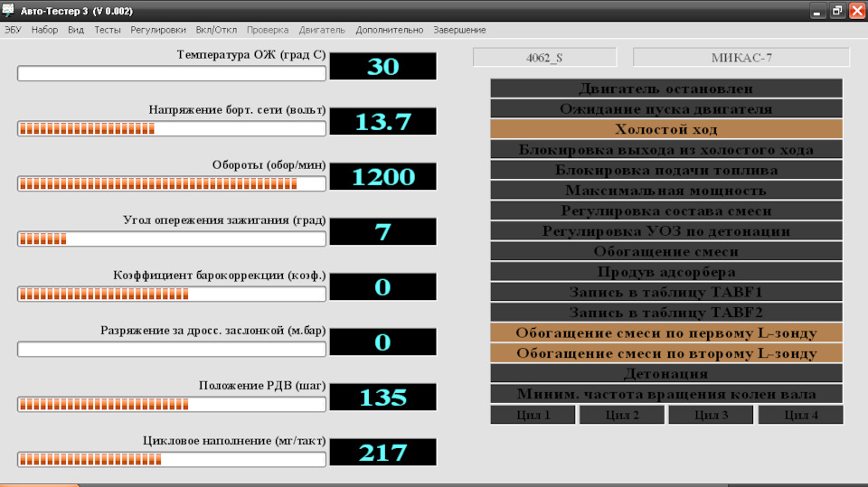The image size is (868, 487).
Task: Select Запись в таблицу TABF1
Action: point(666,292)
